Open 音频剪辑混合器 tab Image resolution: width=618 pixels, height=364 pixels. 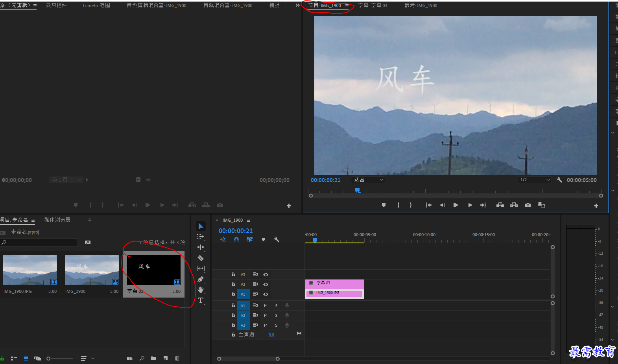pyautogui.click(x=157, y=6)
